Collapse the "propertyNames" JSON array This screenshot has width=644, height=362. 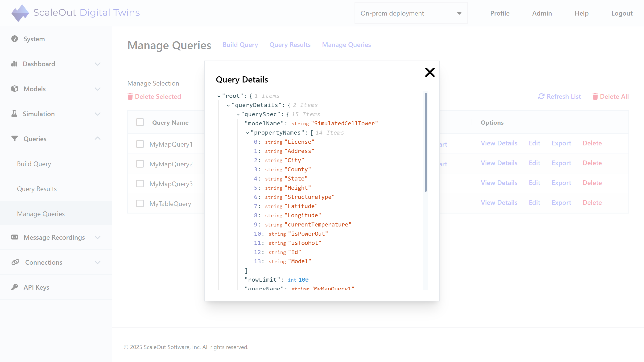pos(248,133)
